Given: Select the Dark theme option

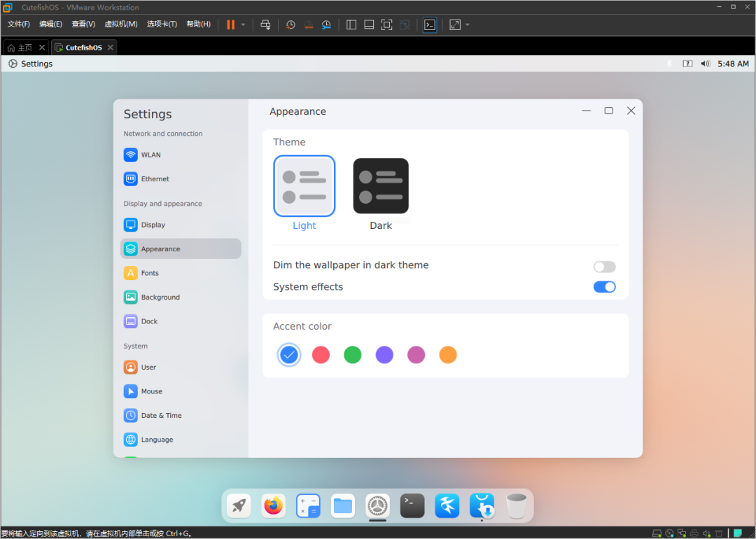Looking at the screenshot, I should 381,186.
